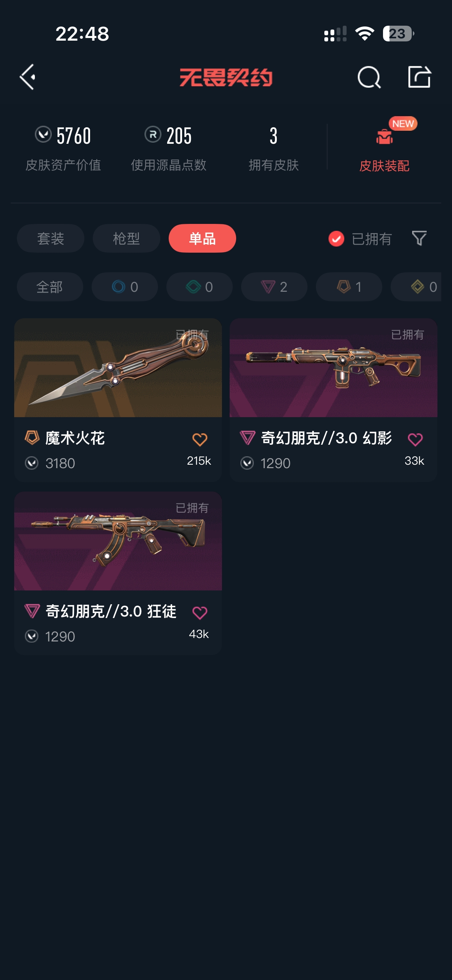Switch to the 枪型 tab

coord(127,238)
